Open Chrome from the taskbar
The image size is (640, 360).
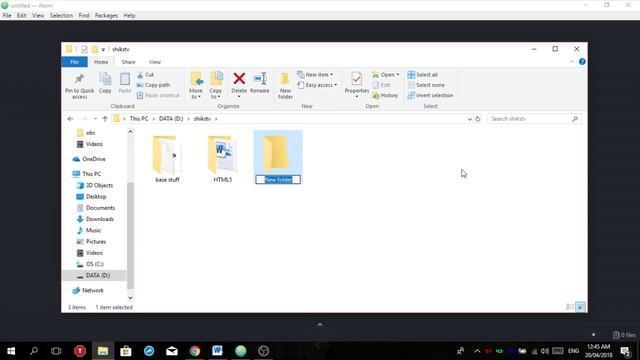point(195,351)
